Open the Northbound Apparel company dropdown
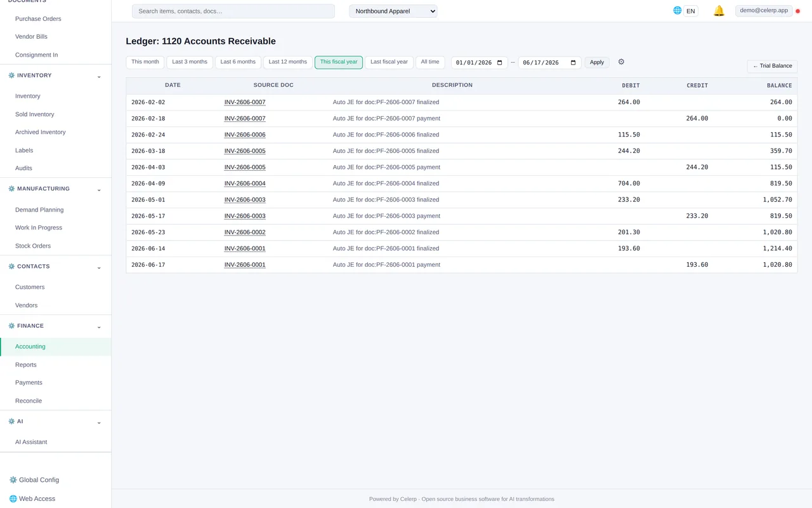This screenshot has height=508, width=812. click(393, 11)
